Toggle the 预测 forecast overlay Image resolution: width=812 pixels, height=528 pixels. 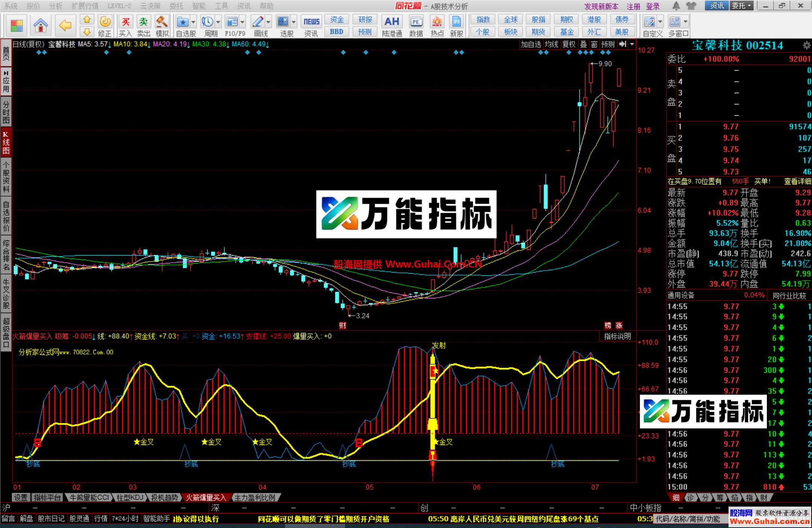tap(607, 44)
